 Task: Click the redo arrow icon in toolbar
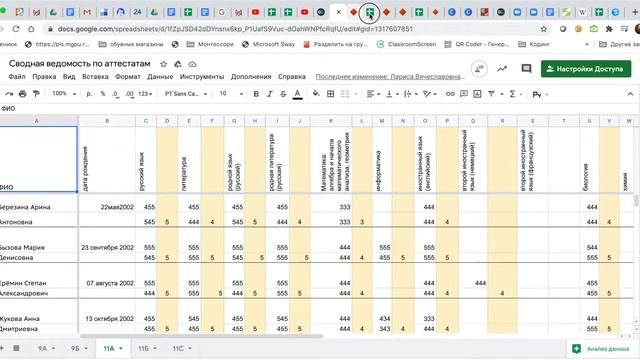pyautogui.click(x=9, y=94)
